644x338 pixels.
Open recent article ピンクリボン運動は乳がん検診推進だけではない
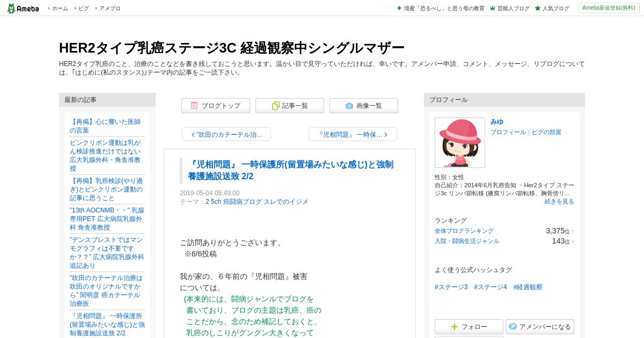pos(105,156)
